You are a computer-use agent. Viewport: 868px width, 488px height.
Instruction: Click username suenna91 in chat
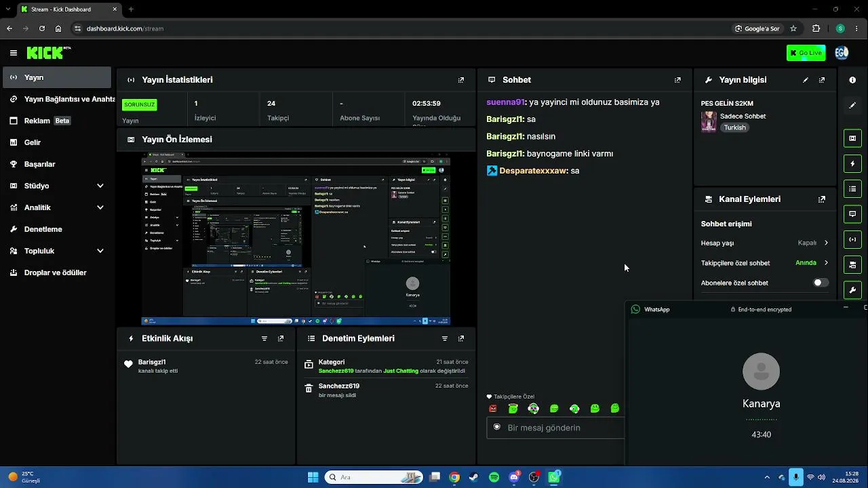505,102
